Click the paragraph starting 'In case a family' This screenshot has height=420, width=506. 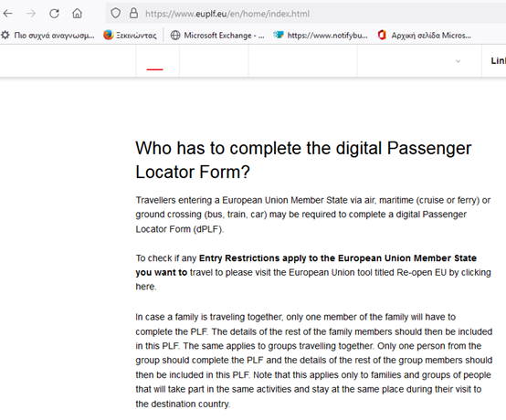pos(313,361)
